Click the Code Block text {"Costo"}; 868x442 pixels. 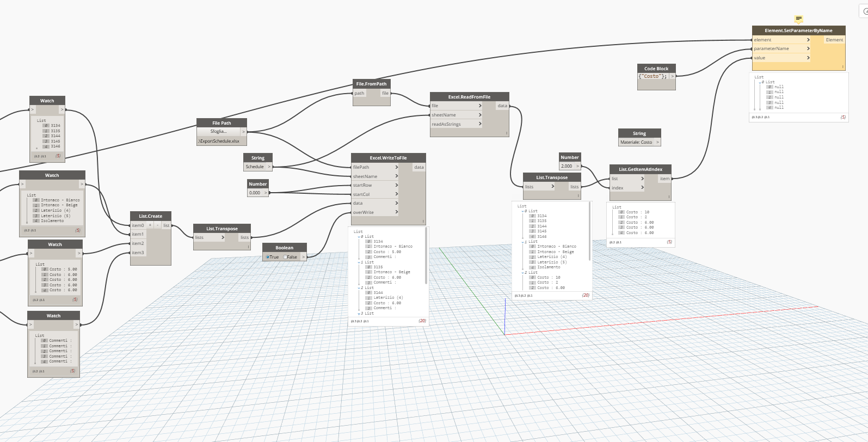652,76
